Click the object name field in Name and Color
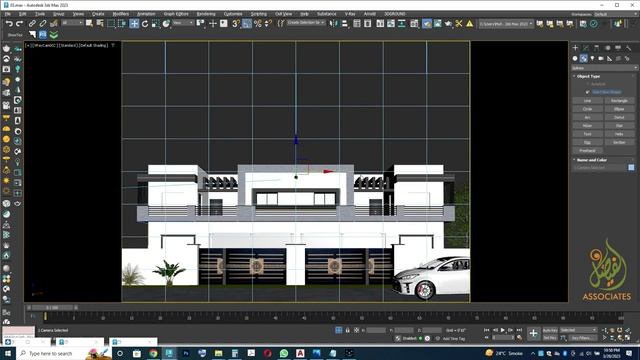The height and width of the screenshot is (360, 640). tap(600, 167)
